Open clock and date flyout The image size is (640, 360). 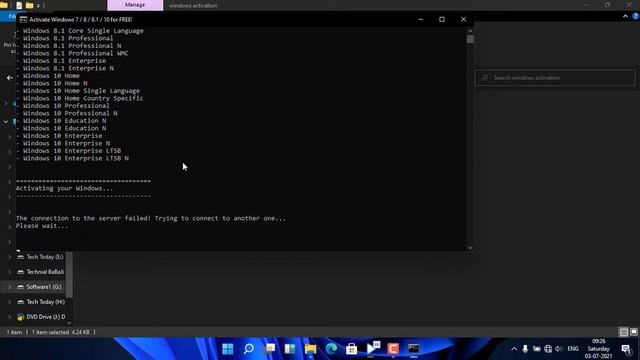click(x=598, y=349)
